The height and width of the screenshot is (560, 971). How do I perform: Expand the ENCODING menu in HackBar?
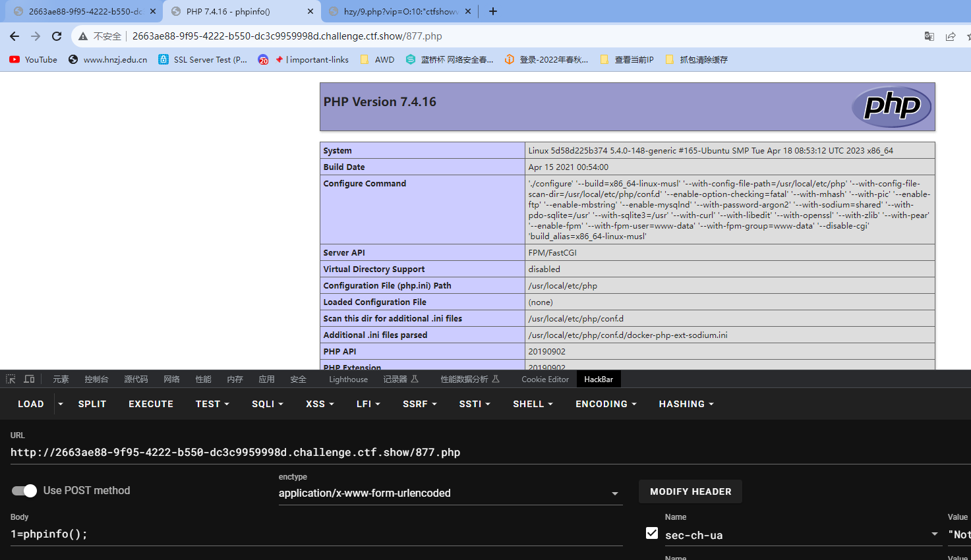coord(606,404)
